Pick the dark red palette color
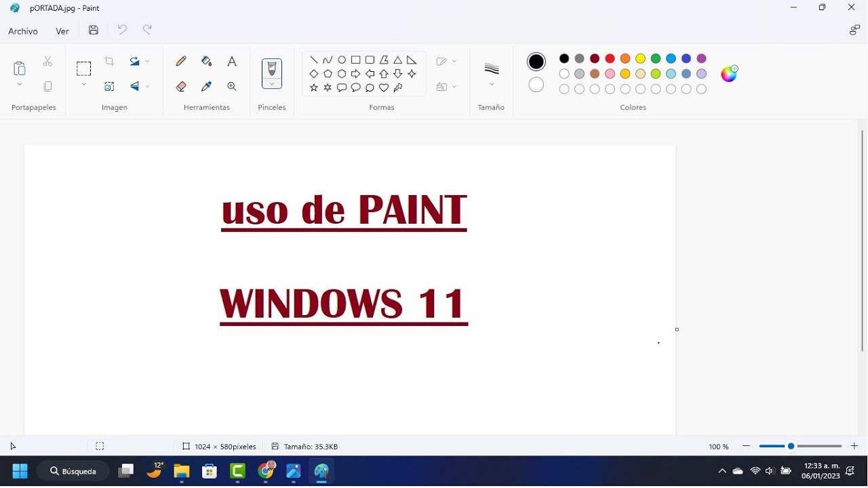The image size is (868, 488). [x=595, y=59]
